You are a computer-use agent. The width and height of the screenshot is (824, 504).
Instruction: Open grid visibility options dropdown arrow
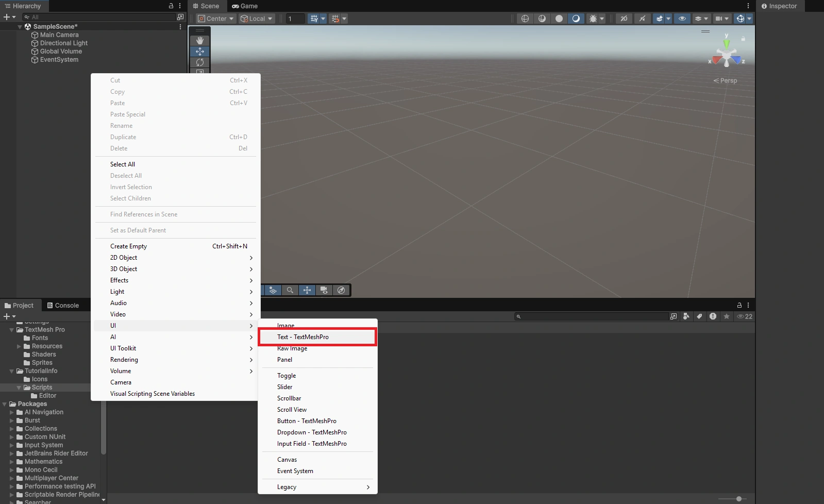(323, 19)
